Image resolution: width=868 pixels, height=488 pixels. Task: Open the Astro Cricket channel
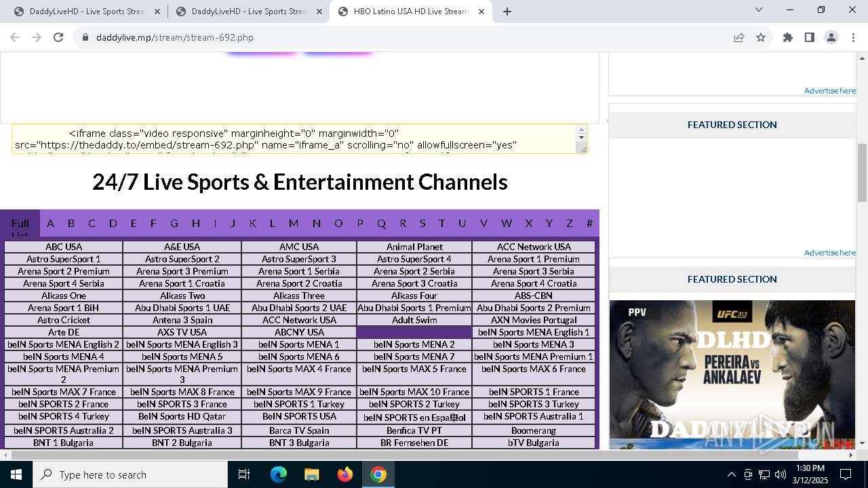(x=64, y=320)
